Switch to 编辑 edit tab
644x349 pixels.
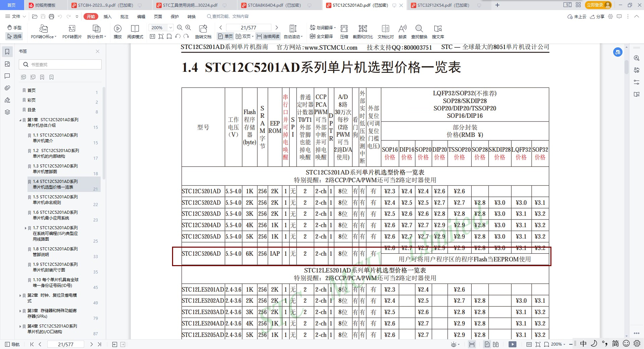click(141, 16)
